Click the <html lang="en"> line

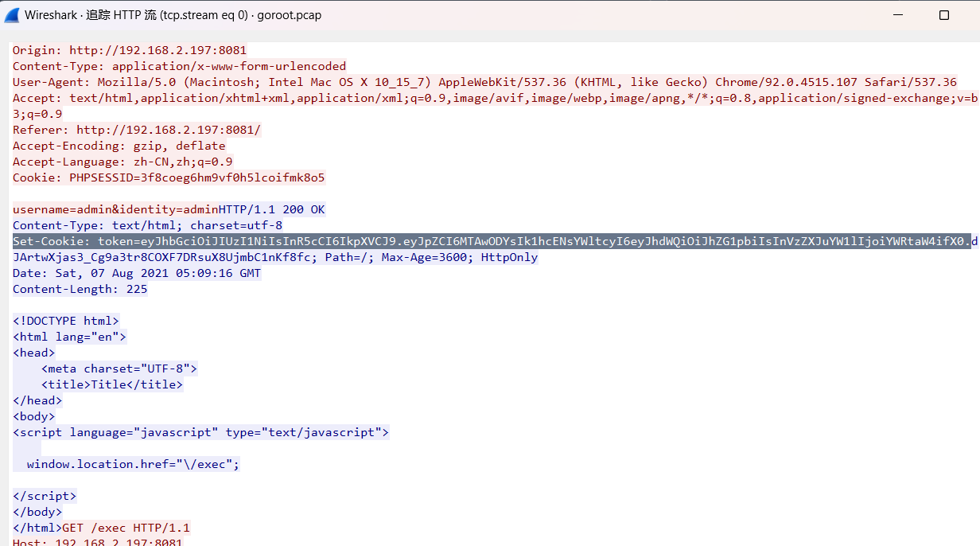tap(69, 337)
